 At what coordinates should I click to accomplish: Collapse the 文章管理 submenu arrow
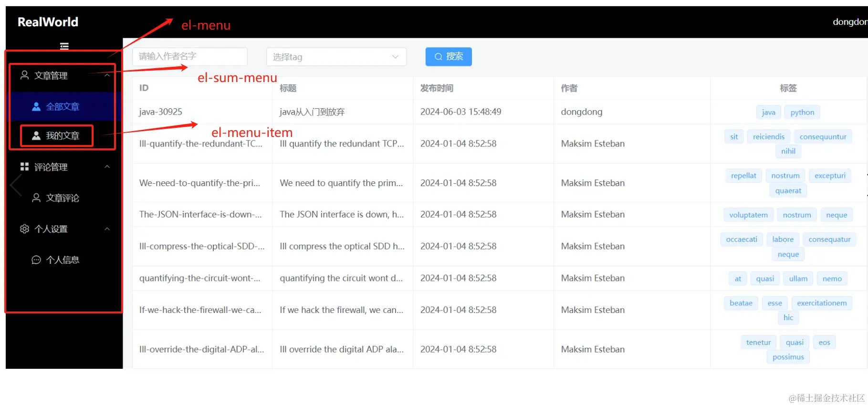[x=107, y=75]
